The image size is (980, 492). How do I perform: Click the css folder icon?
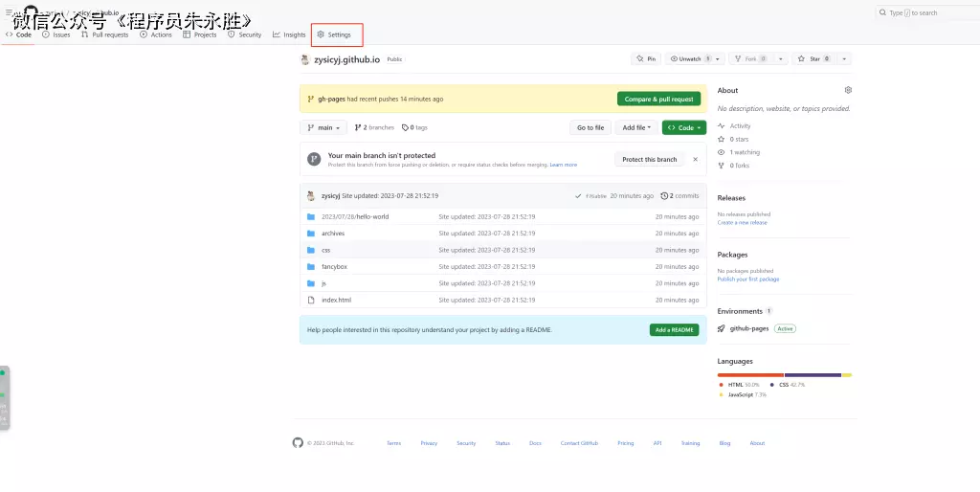point(311,250)
